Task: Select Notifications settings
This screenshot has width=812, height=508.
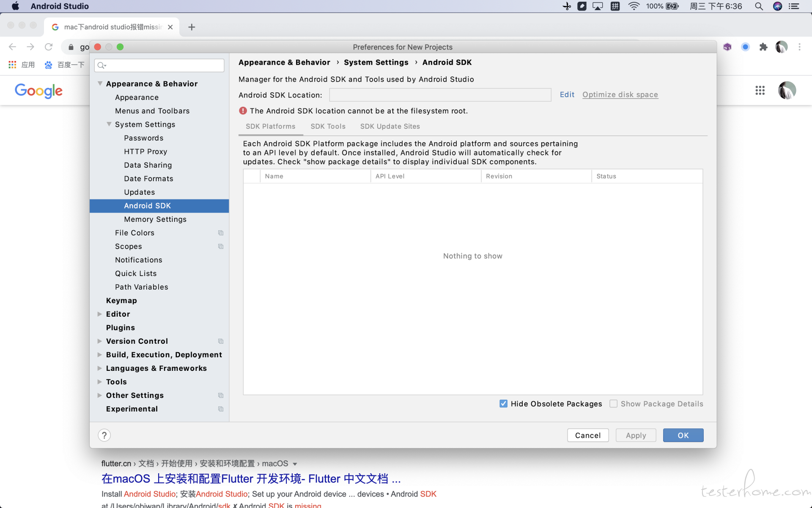Action: pyautogui.click(x=139, y=260)
